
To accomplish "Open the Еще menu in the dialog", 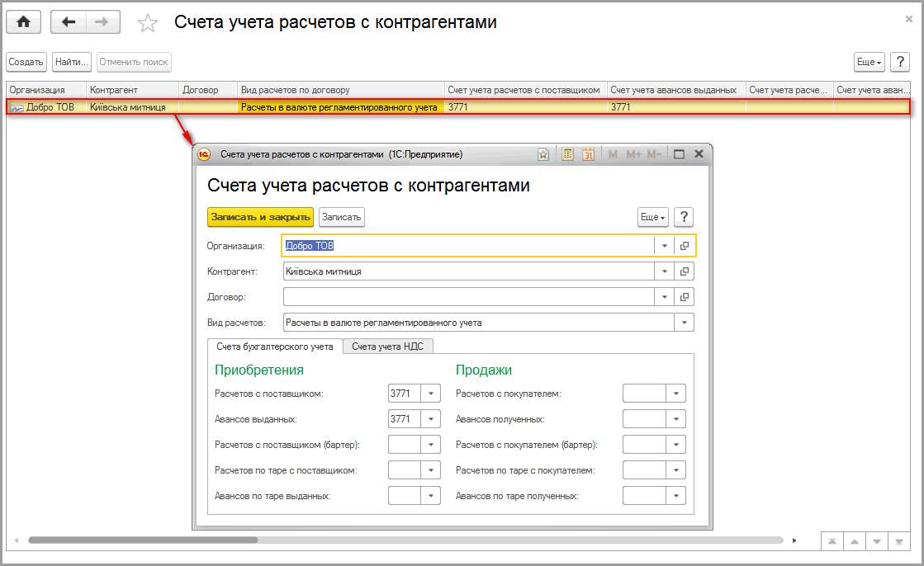I will tap(652, 217).
